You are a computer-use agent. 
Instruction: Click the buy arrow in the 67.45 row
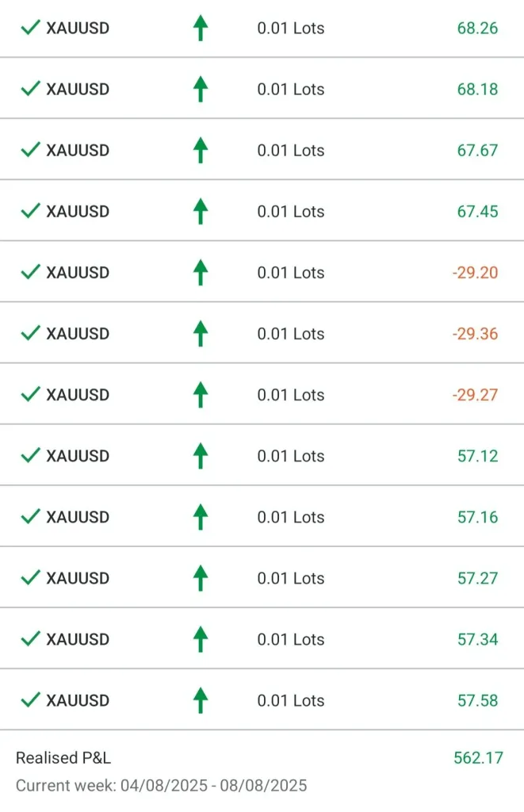pyautogui.click(x=201, y=211)
